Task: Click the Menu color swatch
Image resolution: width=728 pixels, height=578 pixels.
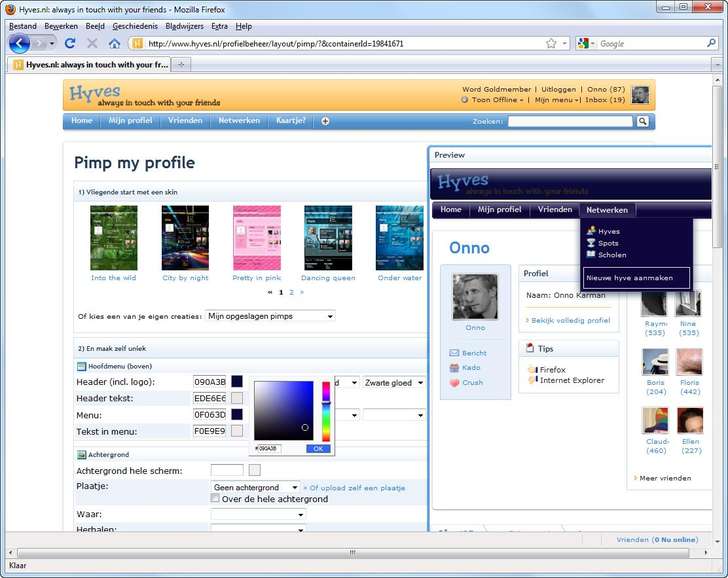Action: (237, 414)
